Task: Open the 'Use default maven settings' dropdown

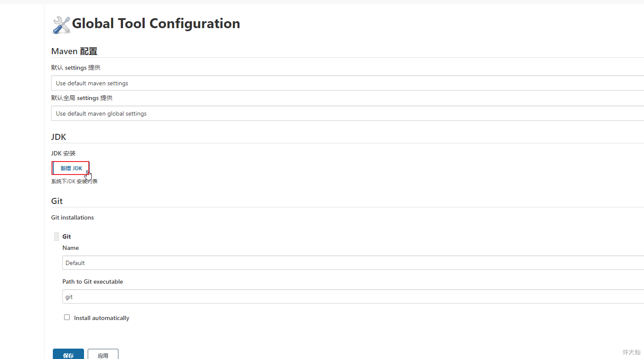Action: (346, 83)
